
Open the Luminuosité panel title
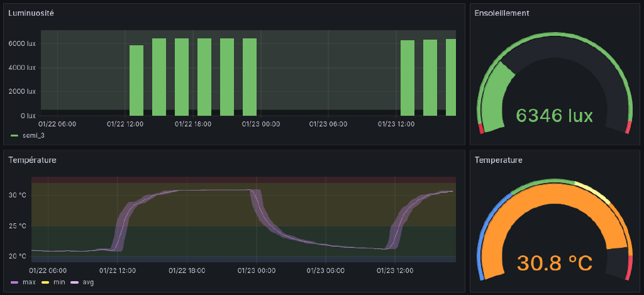(31, 13)
